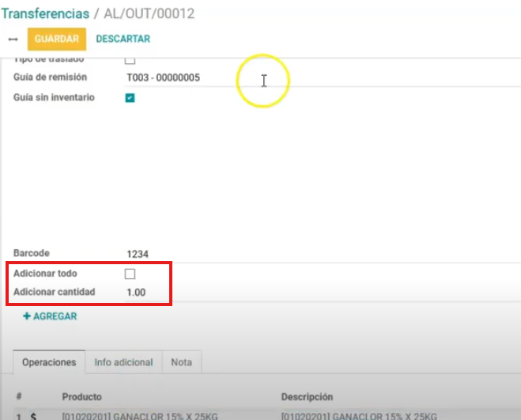
Task: Click the plus icon beside AGREGAR
Action: click(x=27, y=316)
